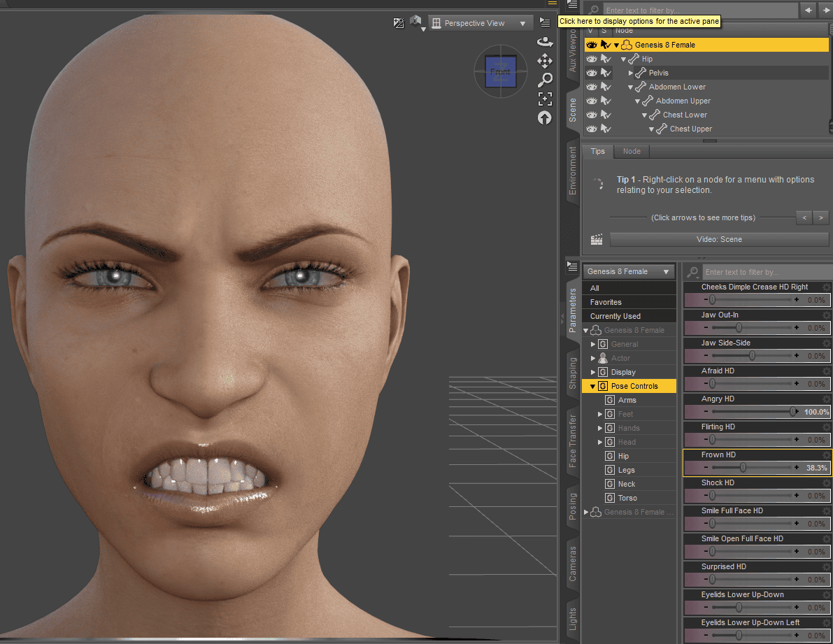
Task: Toggle selectability cursor icon for Pelvis
Action: click(607, 73)
